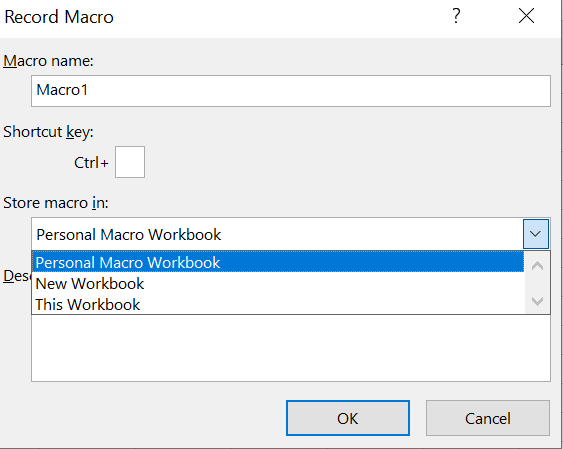Close the Record Macro dialog
The width and height of the screenshot is (563, 449).
tap(526, 17)
